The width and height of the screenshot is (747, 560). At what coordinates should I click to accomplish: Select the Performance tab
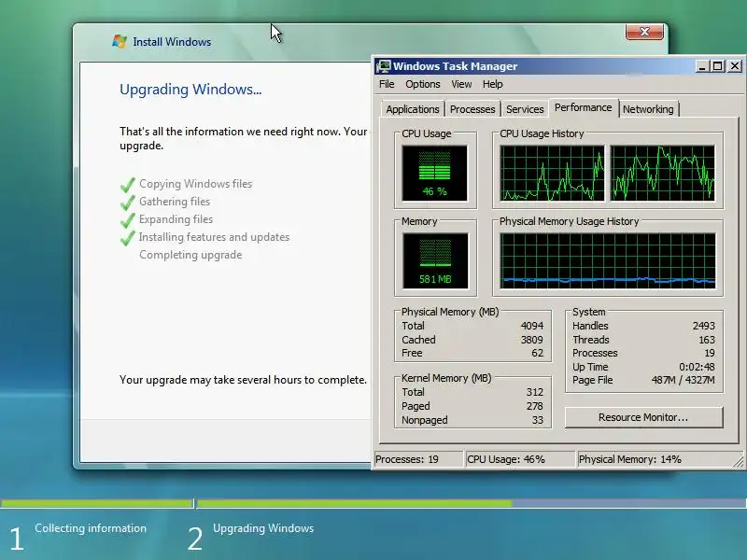pyautogui.click(x=583, y=107)
